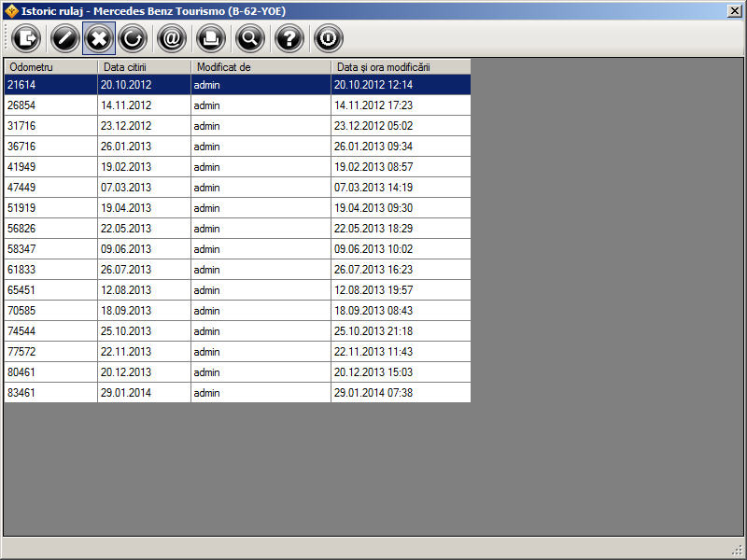Viewport: 747px width, 560px height.
Task: Click the question mark help icon
Action: pyautogui.click(x=289, y=38)
